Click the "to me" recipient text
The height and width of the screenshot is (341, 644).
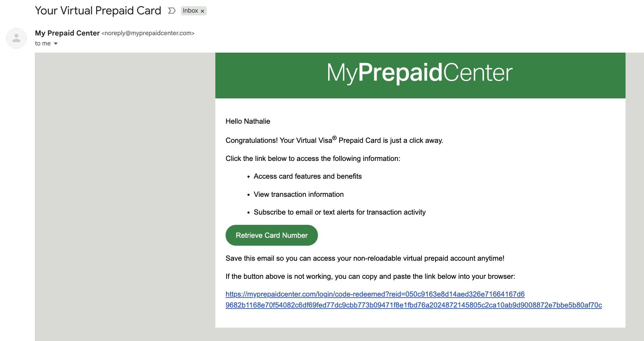pos(42,44)
